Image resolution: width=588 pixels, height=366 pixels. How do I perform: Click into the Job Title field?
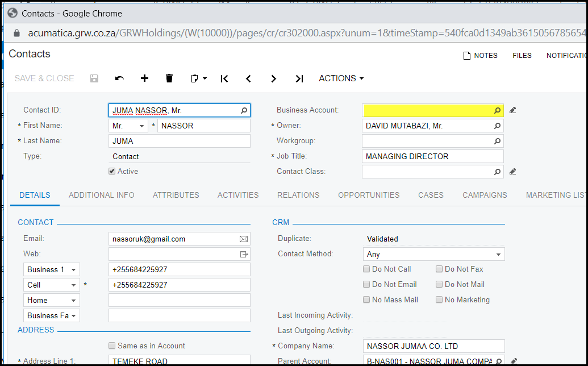click(432, 156)
